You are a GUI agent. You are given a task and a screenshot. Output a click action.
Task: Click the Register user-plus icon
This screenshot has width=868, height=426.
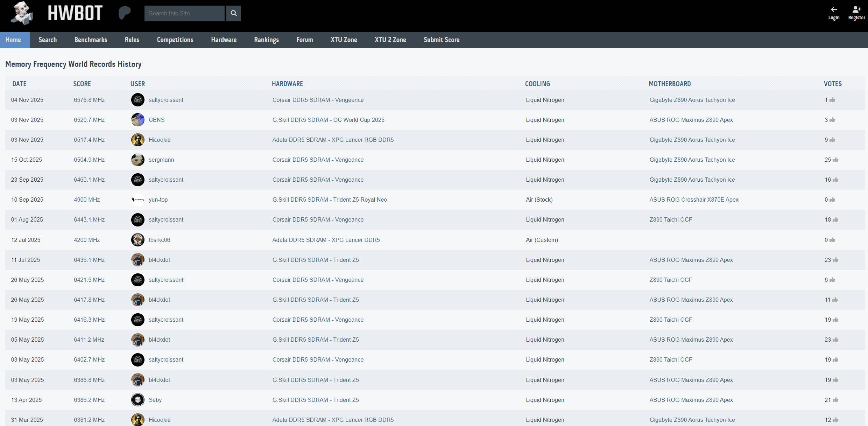tap(856, 9)
